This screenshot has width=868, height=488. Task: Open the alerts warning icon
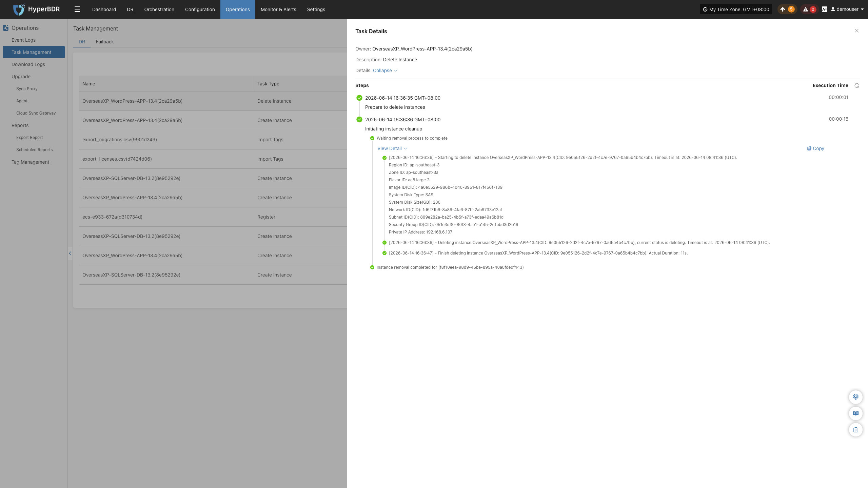coord(805,9)
